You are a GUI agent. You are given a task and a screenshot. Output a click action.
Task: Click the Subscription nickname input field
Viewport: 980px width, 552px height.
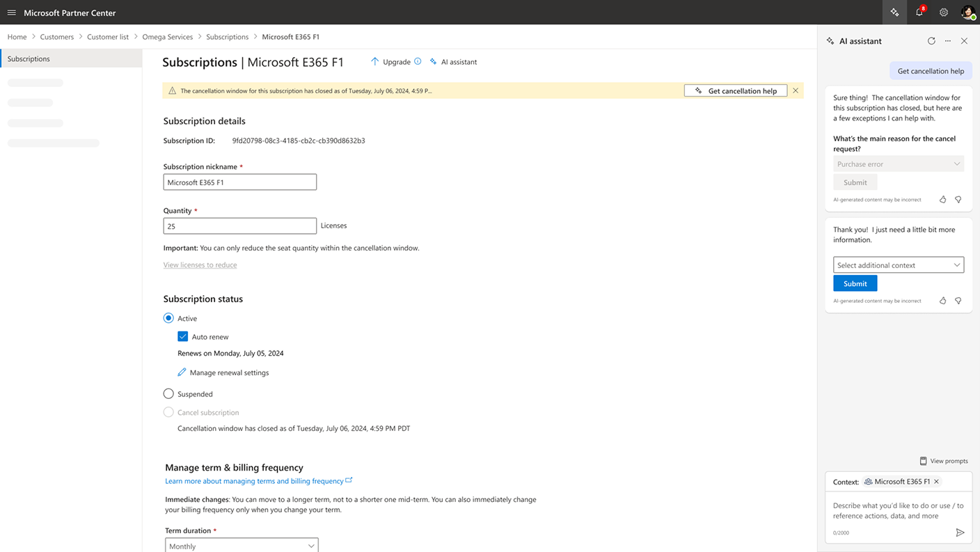(x=240, y=182)
